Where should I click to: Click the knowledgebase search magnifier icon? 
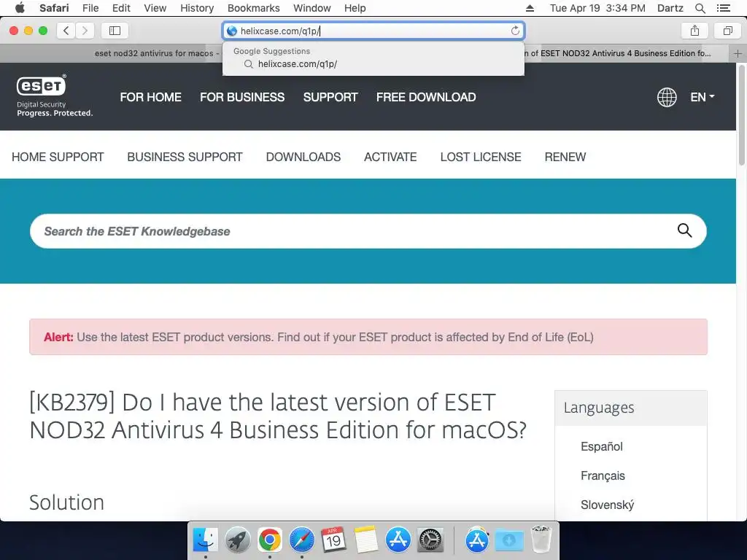coord(684,230)
